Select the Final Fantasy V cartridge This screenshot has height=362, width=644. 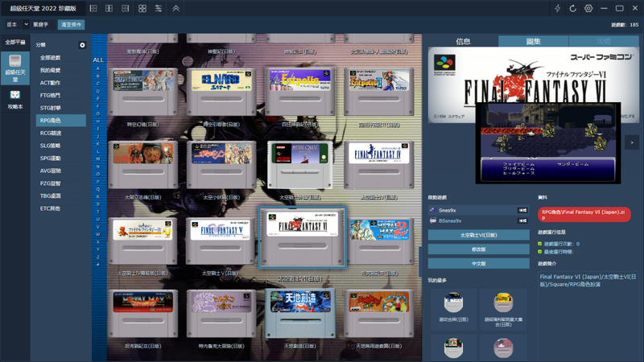click(x=221, y=241)
